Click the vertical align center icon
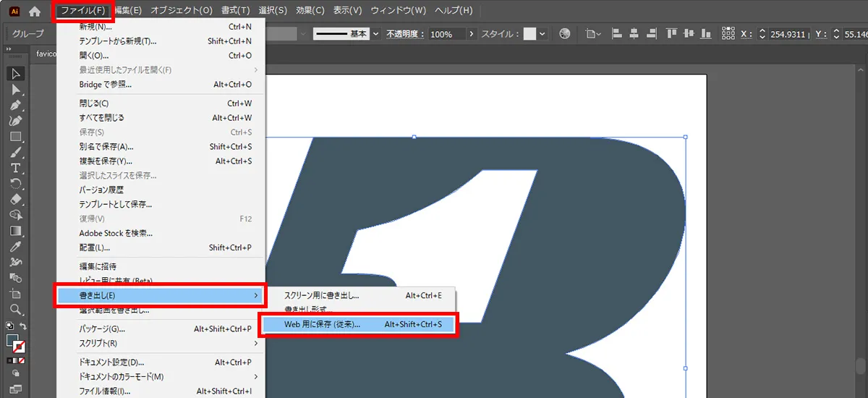Screen dimensions: 868x398 (x=688, y=34)
